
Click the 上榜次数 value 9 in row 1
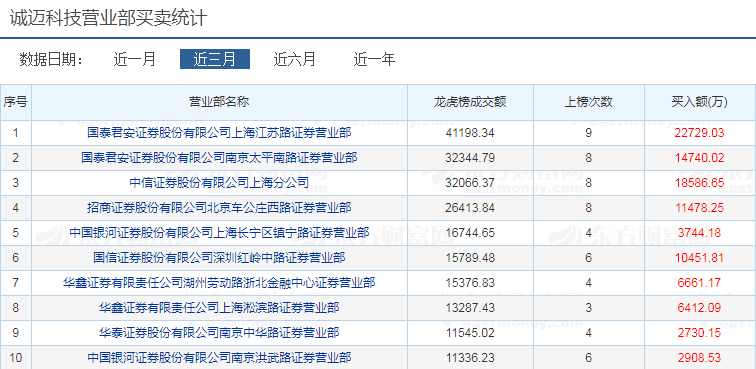pos(589,133)
